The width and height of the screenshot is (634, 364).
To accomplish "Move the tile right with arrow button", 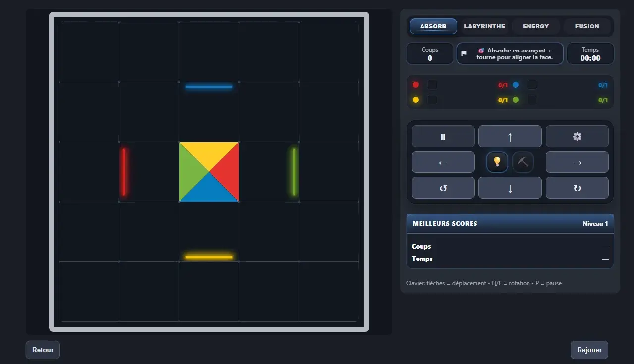I will click(577, 162).
